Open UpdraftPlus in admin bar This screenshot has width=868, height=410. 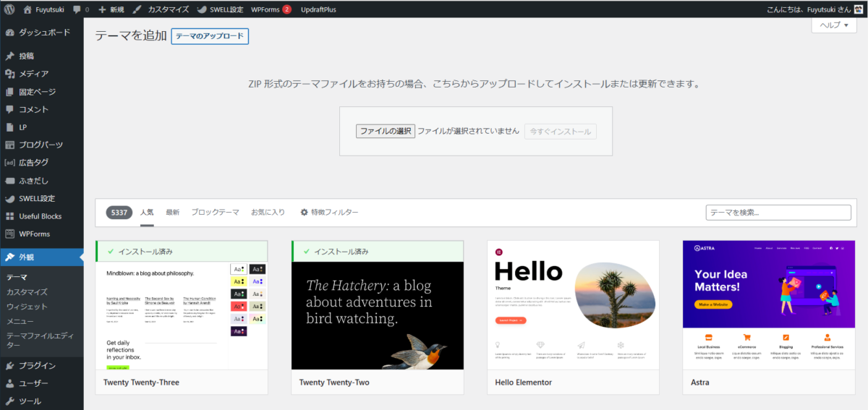click(317, 9)
